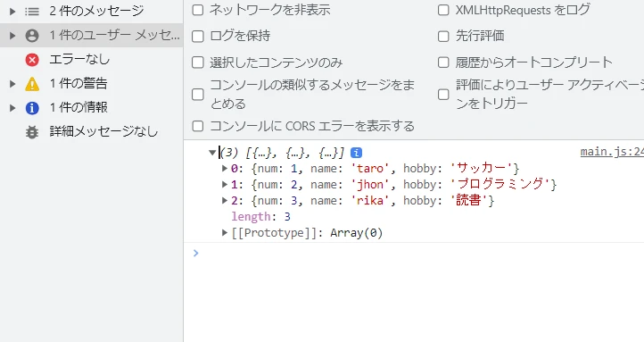
Task: Click the user avatar icon in sidebar
Action: [32, 36]
